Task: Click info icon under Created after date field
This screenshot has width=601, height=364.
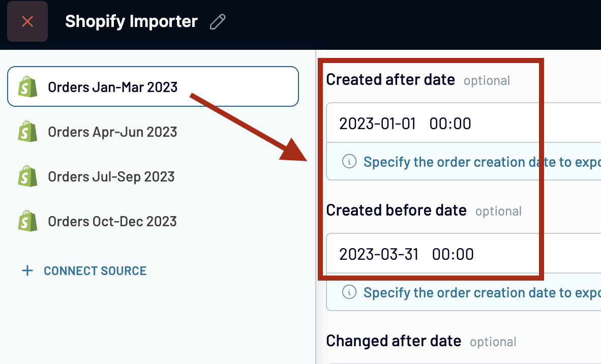Action: pyautogui.click(x=349, y=162)
